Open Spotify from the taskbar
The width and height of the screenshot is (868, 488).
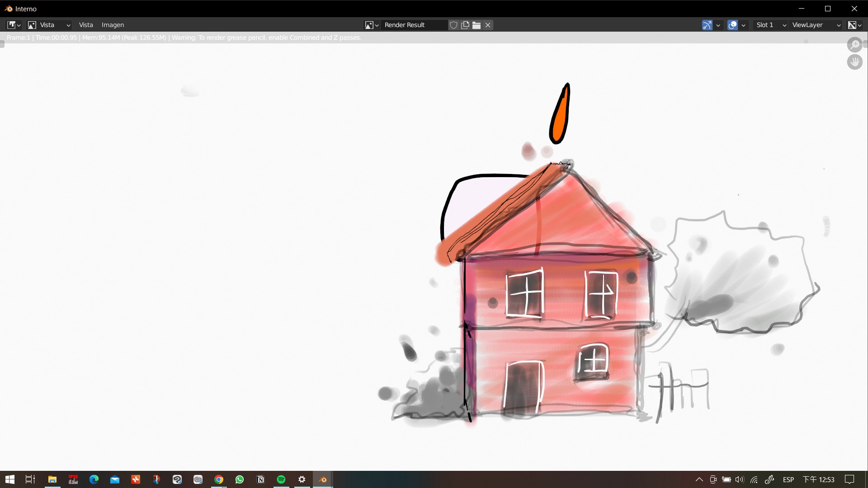(281, 479)
